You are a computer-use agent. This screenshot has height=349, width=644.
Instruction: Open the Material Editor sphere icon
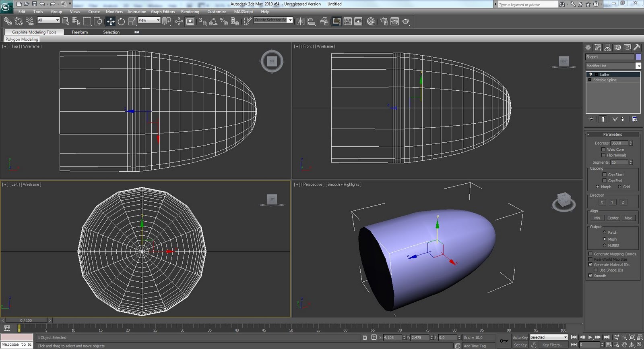coord(371,21)
